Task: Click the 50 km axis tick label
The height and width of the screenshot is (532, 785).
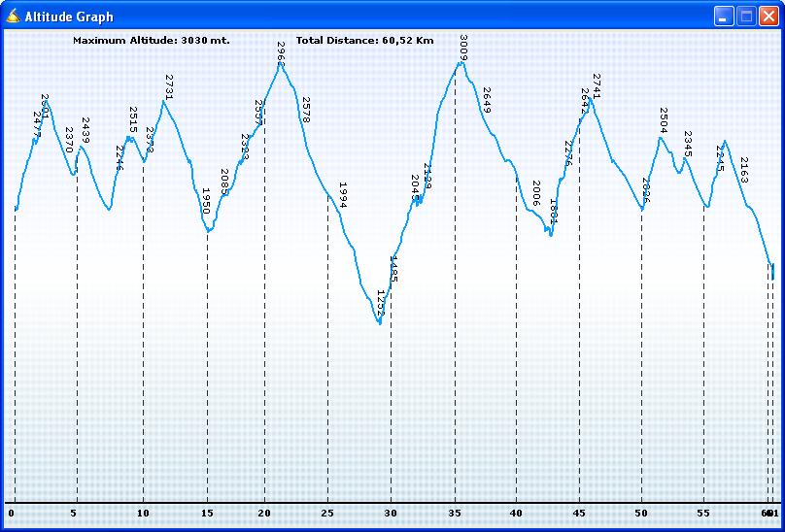Action: [641, 513]
